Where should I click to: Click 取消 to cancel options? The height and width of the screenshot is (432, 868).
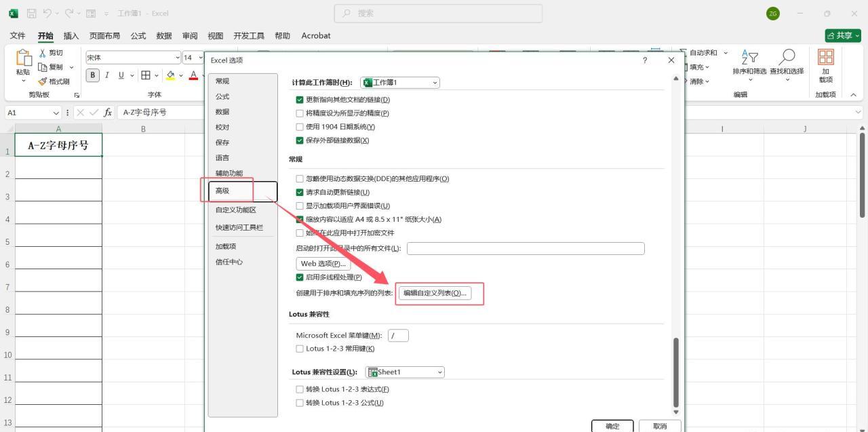pyautogui.click(x=660, y=427)
